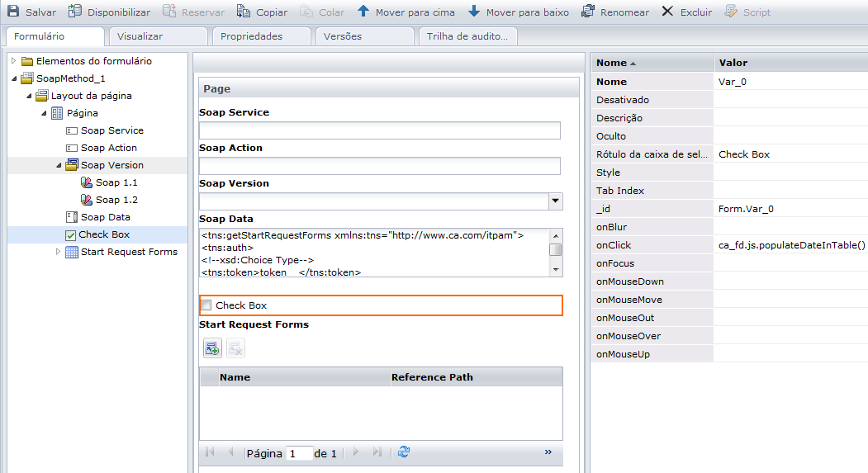The width and height of the screenshot is (868, 473).
Task: Click the onClick value ca_fd.js.populateDateInTable()
Action: 792,245
